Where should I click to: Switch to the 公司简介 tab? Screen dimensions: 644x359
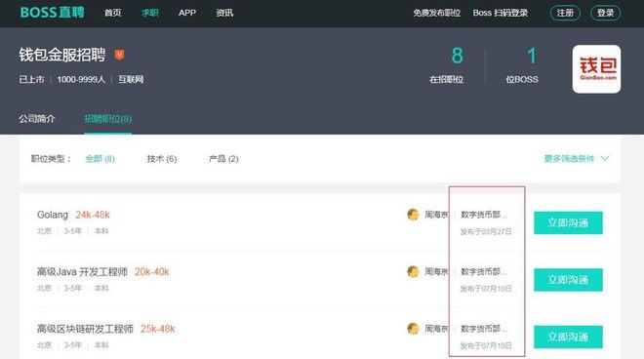click(37, 119)
